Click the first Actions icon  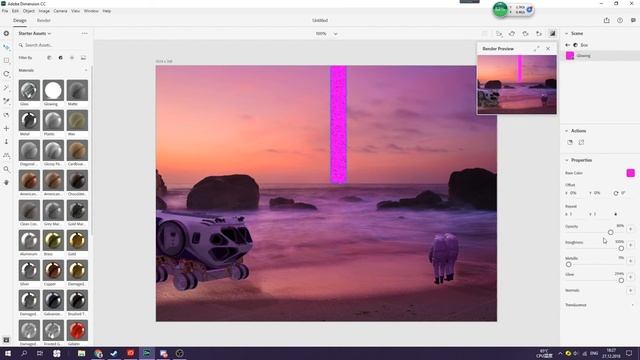(570, 142)
